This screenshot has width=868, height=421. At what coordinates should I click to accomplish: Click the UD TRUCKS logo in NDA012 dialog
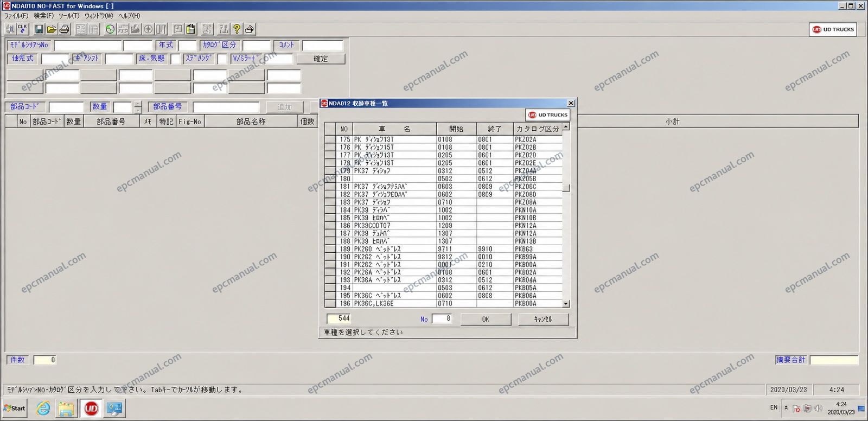[x=548, y=115]
